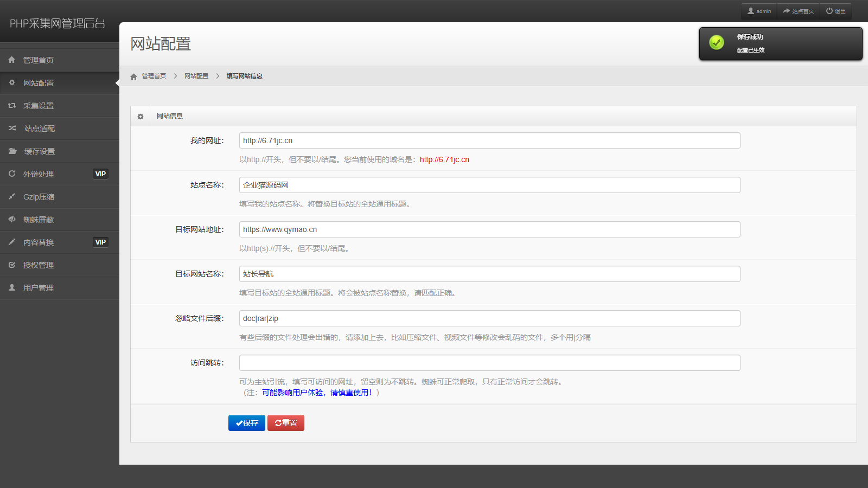Click the 网站配置 breadcrumb link
This screenshot has height=488, width=868.
[196, 76]
